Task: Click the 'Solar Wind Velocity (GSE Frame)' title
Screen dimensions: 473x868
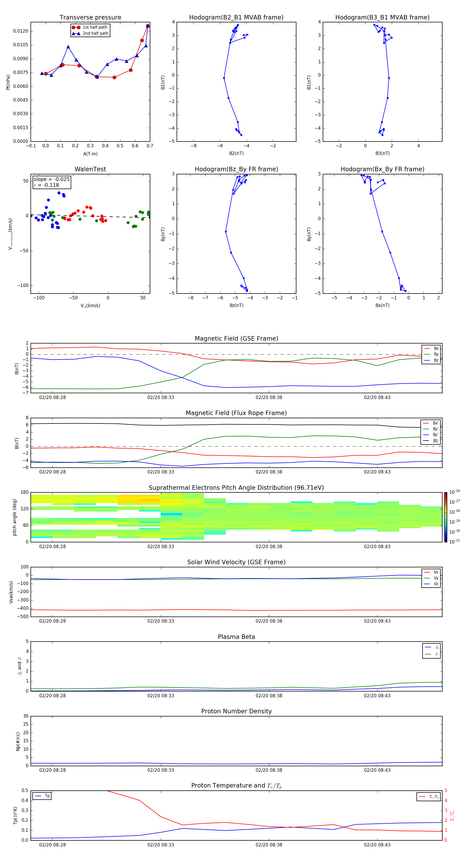Action: [x=236, y=562]
